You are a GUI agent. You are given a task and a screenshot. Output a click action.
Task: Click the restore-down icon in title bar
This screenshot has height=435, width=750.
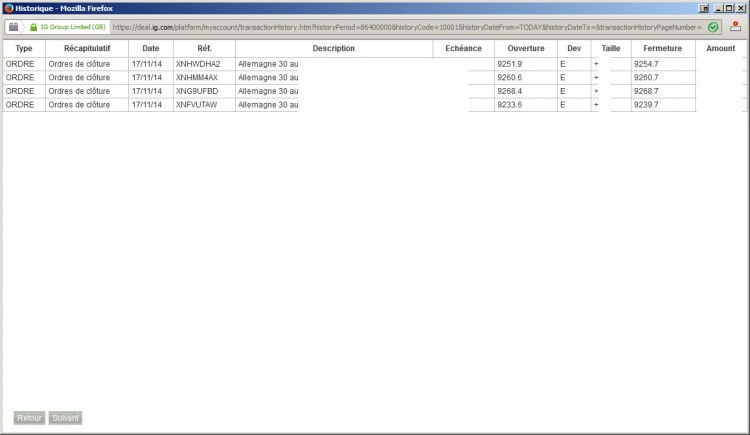704,8
